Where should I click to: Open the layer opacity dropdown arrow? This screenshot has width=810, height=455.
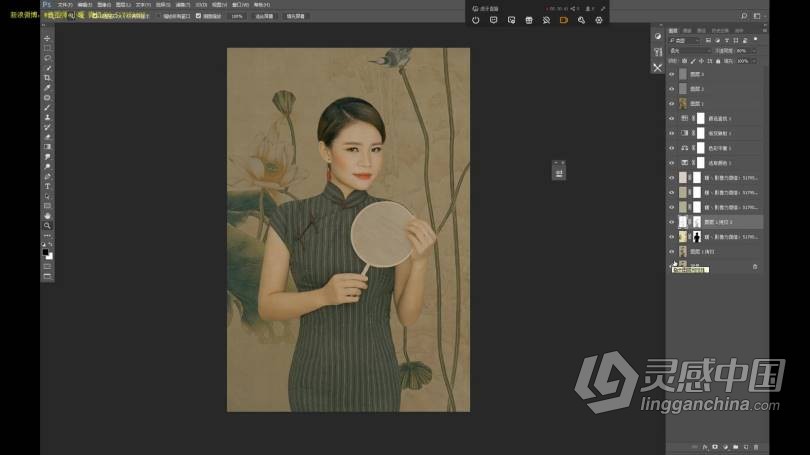[754, 51]
